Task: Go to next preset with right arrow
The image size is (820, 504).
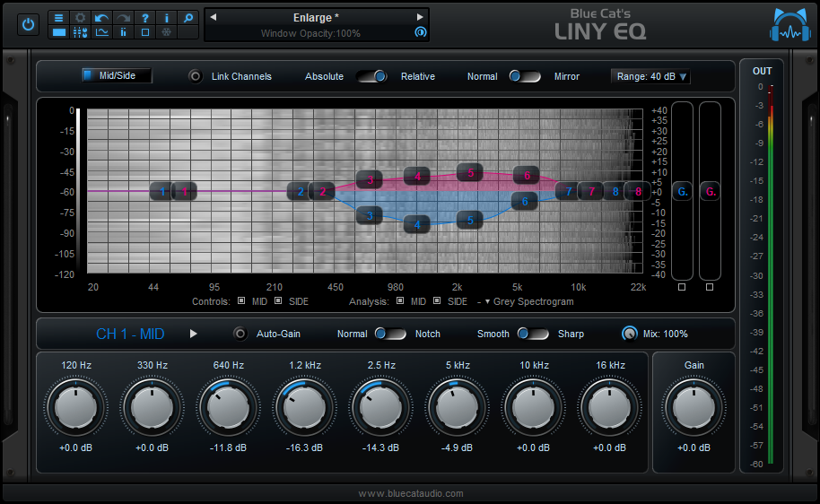Action: coord(419,17)
